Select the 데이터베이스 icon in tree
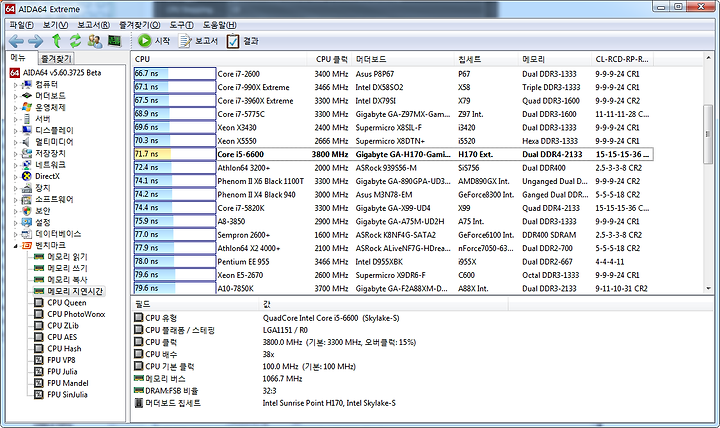This screenshot has height=428, width=720. coord(27,234)
